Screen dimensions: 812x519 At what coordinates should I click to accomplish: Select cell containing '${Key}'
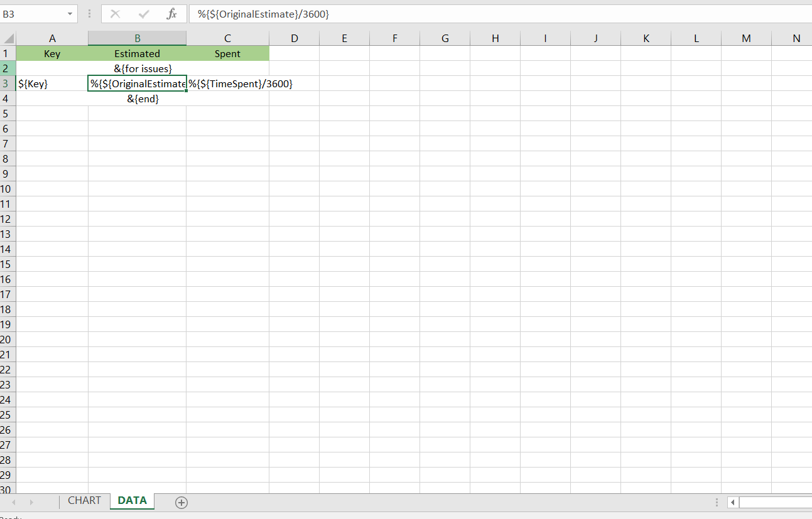(x=52, y=83)
